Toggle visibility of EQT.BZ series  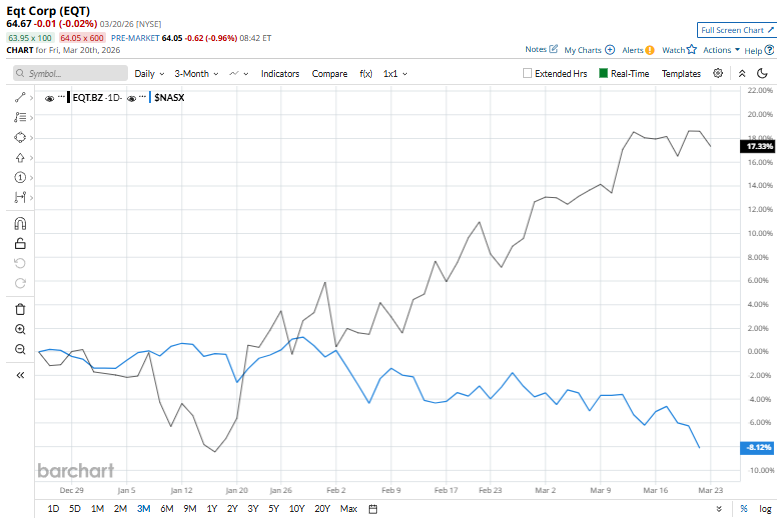pos(49,98)
